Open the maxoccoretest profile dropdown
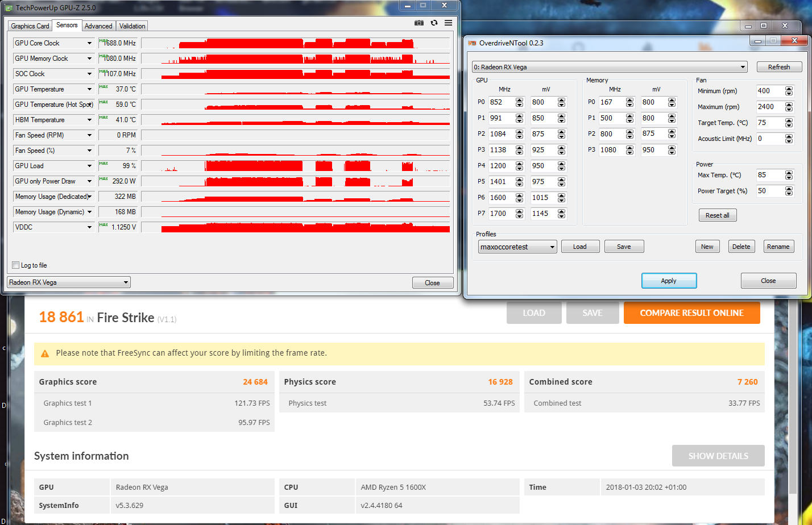 (517, 247)
